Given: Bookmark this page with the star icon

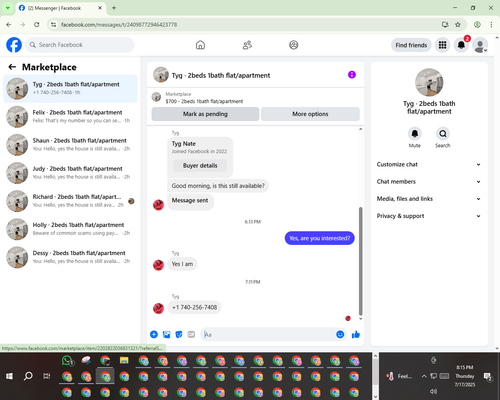Looking at the screenshot, I should pos(458,25).
